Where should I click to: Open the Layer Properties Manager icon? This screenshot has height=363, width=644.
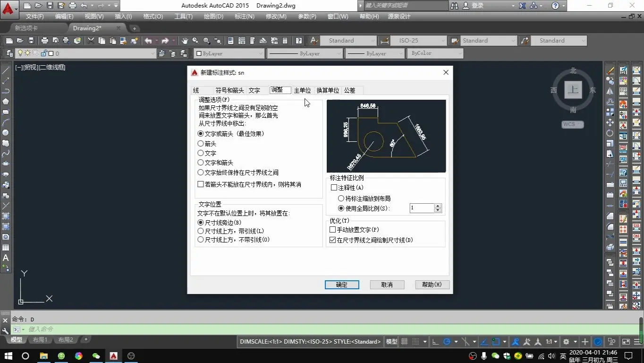[9, 53]
